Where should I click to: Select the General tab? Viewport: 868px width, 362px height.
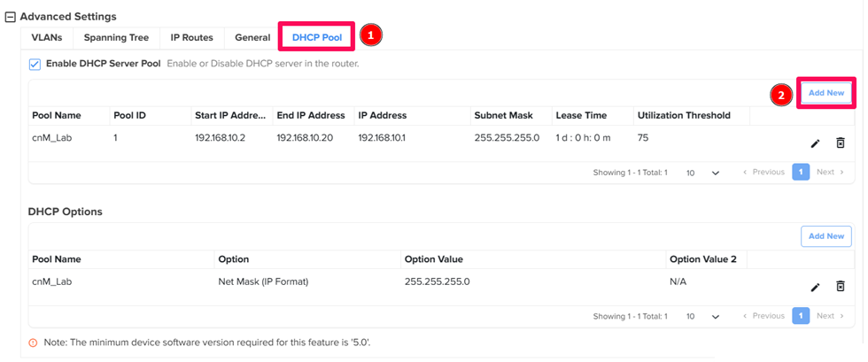[252, 38]
